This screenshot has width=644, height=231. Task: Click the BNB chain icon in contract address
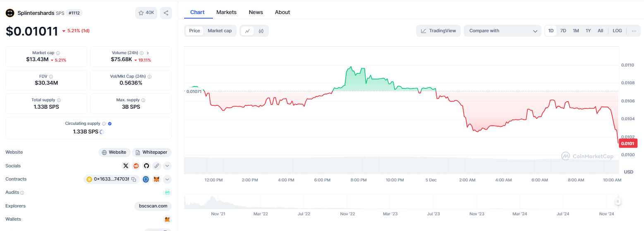(x=89, y=179)
